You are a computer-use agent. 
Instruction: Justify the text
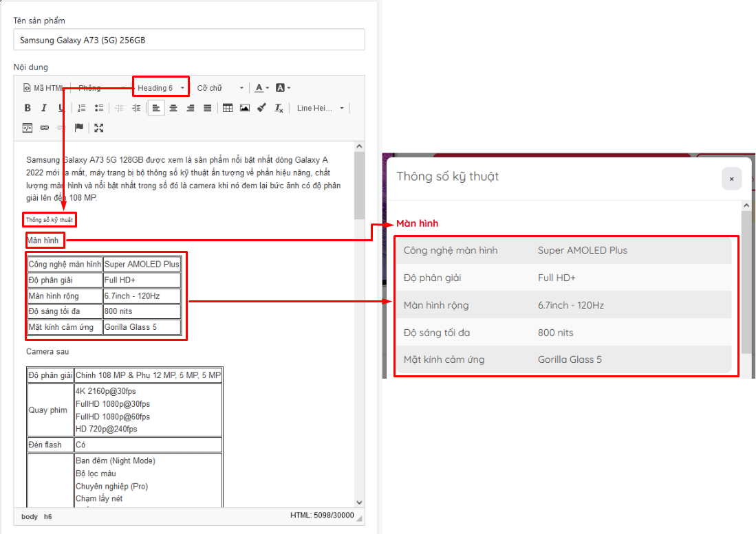coord(207,108)
